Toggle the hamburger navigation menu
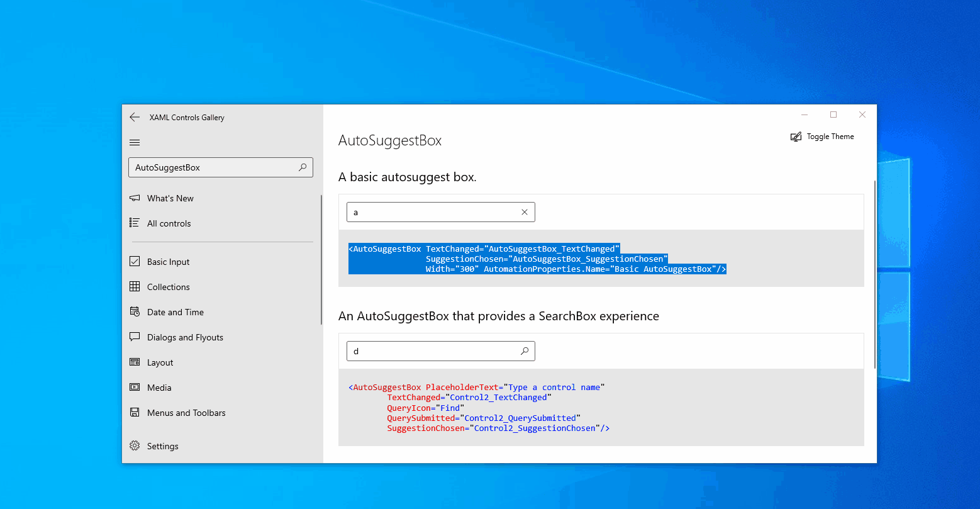Screen dimensions: 980x509 [135, 143]
